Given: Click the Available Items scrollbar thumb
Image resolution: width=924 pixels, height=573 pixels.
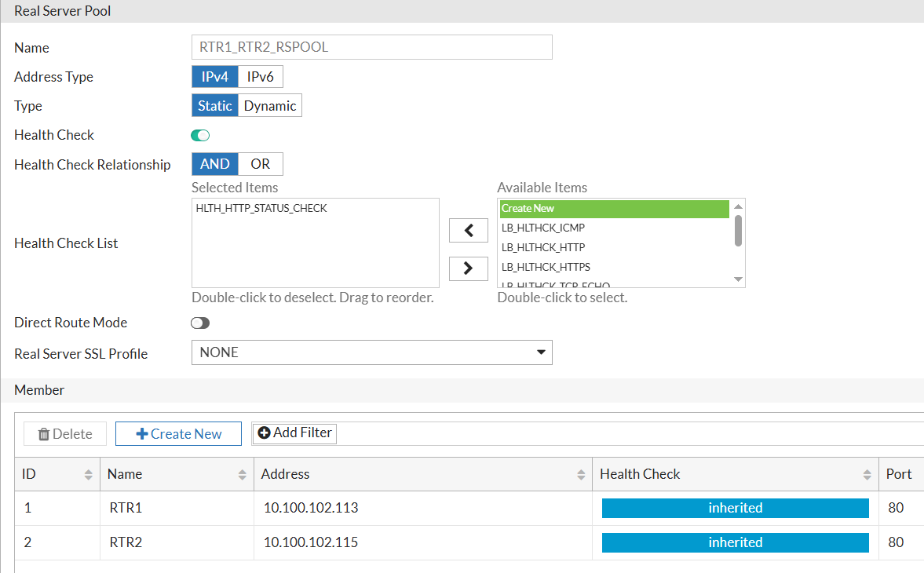Looking at the screenshot, I should point(738,231).
